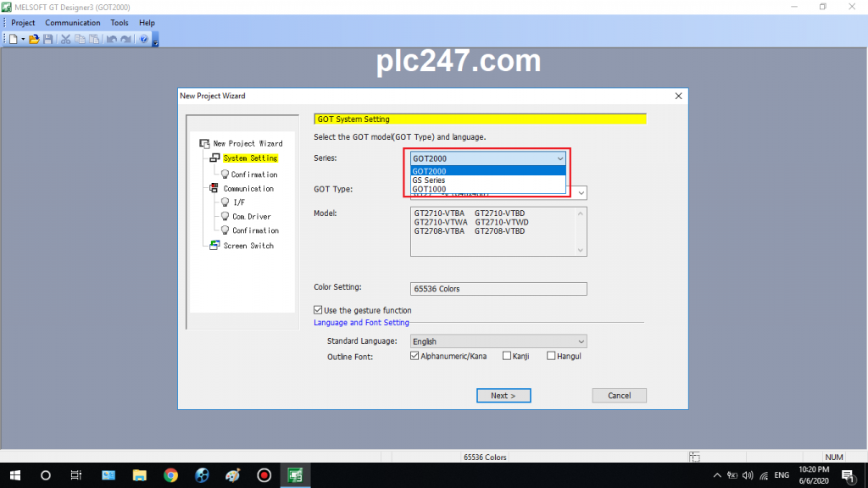Click the Copy toolbar icon
Viewport: 868px width, 488px height.
pyautogui.click(x=80, y=39)
